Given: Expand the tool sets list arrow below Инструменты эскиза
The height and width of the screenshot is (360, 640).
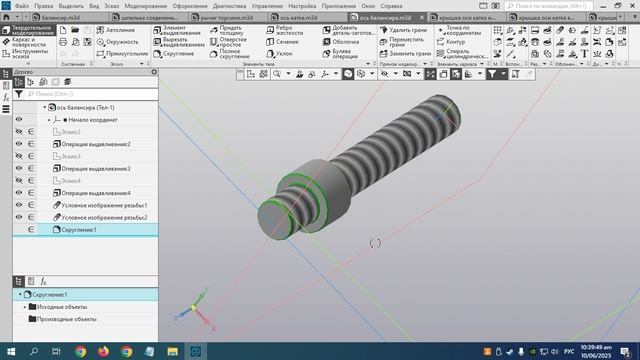Looking at the screenshot, I should click(x=28, y=64).
